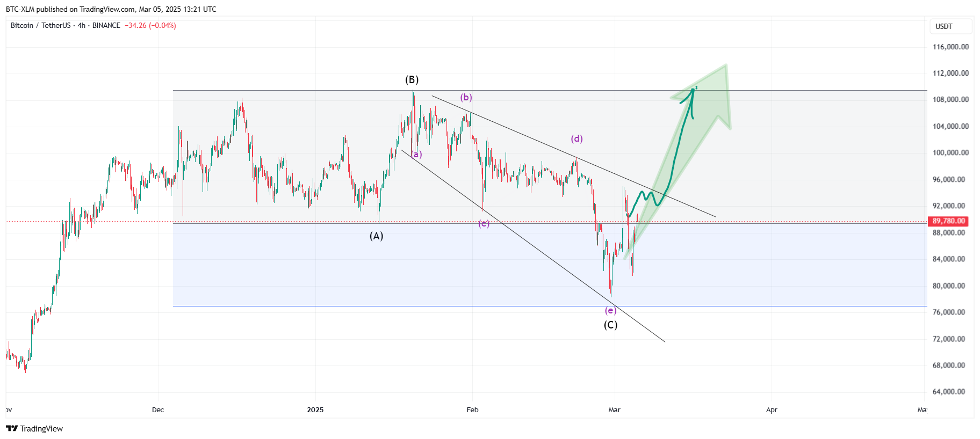Image resolution: width=980 pixels, height=439 pixels.
Task: Click the purple (b) sub-wave label
Action: click(466, 97)
